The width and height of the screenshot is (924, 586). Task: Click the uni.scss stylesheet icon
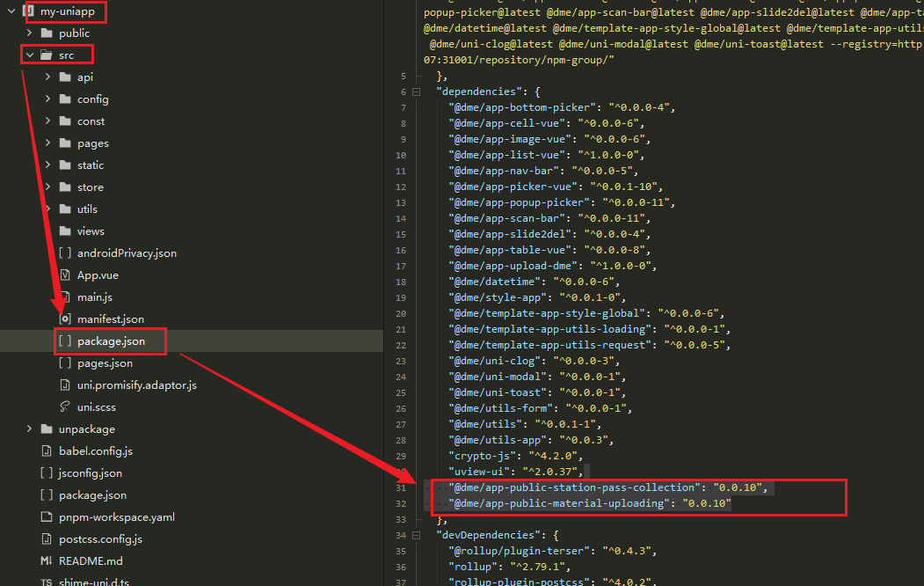64,407
